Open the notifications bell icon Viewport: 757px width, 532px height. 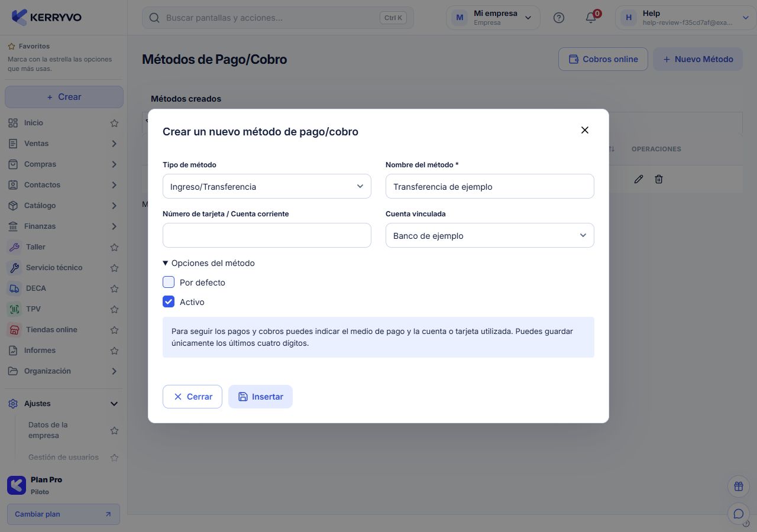pos(591,18)
